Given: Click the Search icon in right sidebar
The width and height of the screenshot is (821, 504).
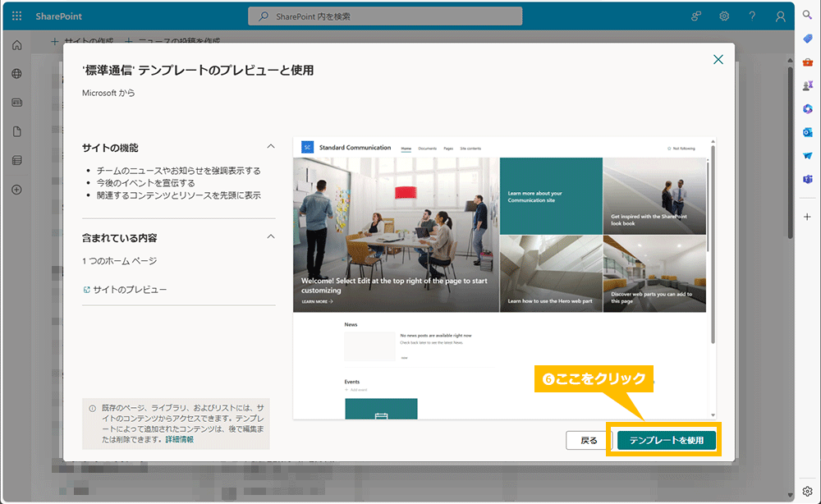Looking at the screenshot, I should (x=806, y=14).
